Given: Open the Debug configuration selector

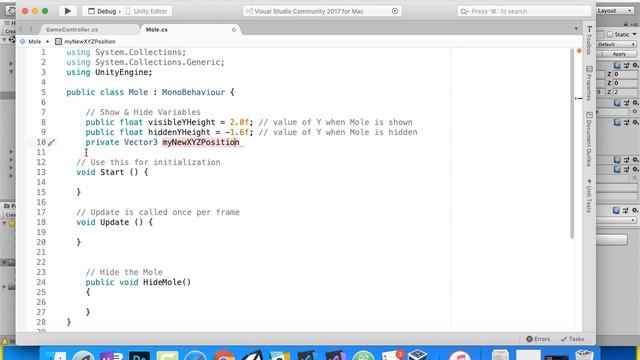Looking at the screenshot, I should pos(103,11).
